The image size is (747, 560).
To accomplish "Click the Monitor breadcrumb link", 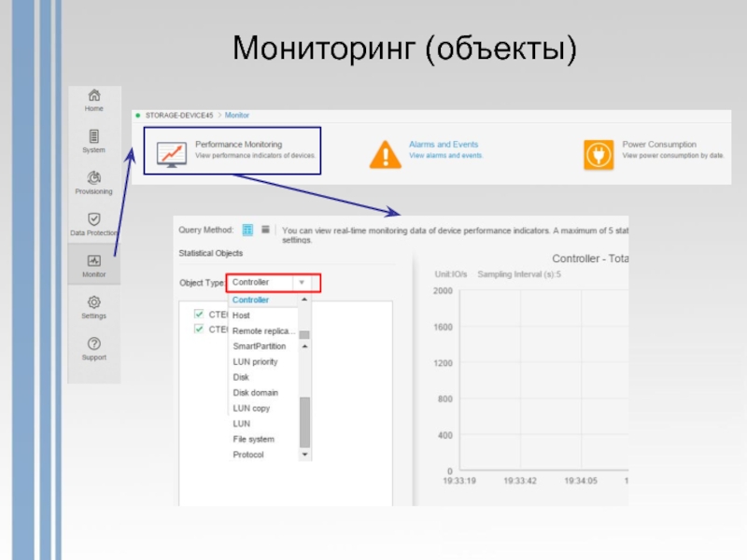I will pos(237,115).
